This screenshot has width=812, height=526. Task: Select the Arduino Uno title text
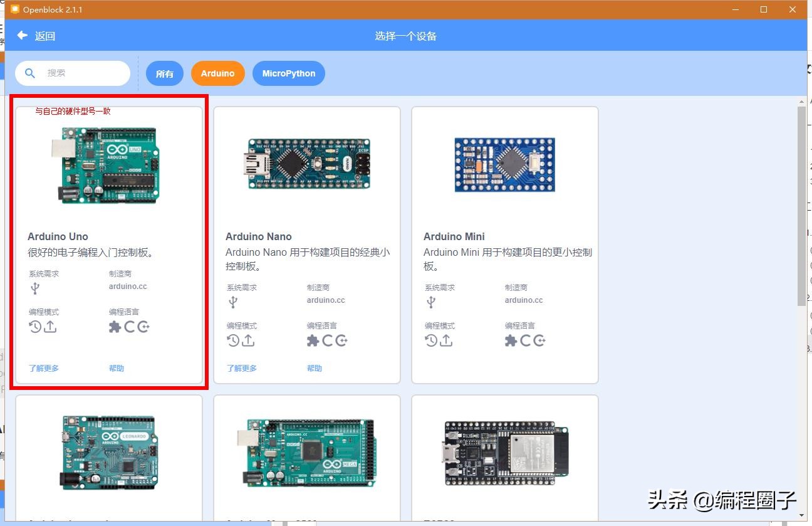point(58,236)
